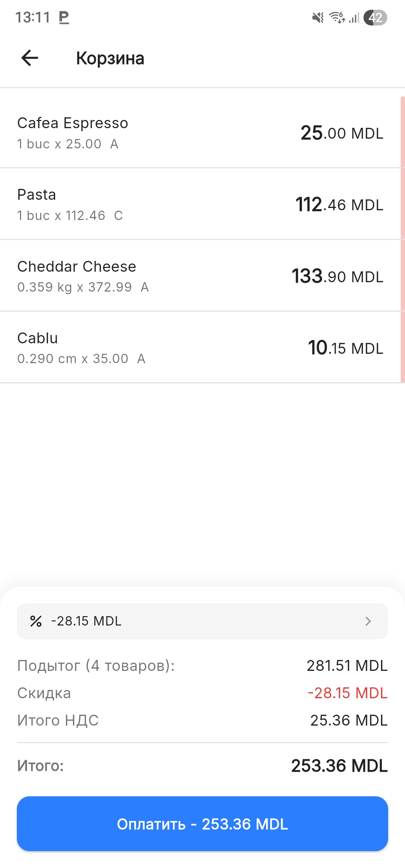The image size is (405, 868).
Task: Tap the Корзина page title
Action: coord(110,58)
